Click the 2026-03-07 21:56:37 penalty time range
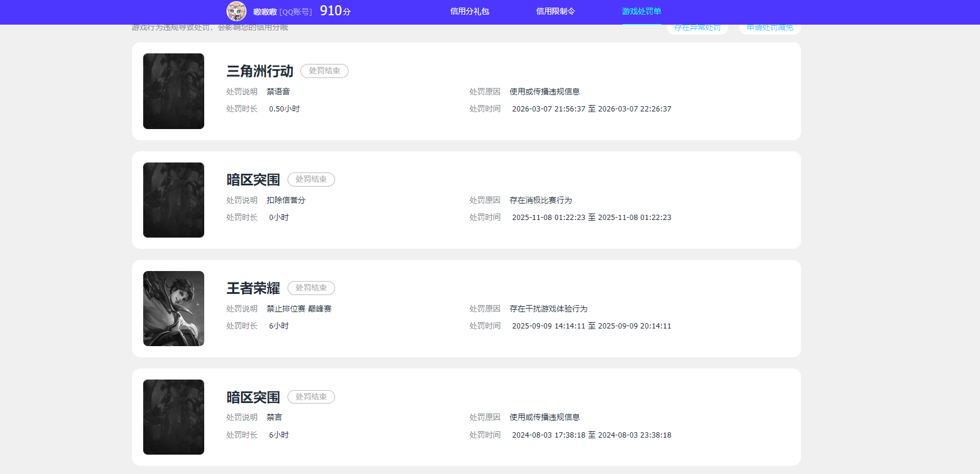Image resolution: width=980 pixels, height=474 pixels. click(592, 109)
